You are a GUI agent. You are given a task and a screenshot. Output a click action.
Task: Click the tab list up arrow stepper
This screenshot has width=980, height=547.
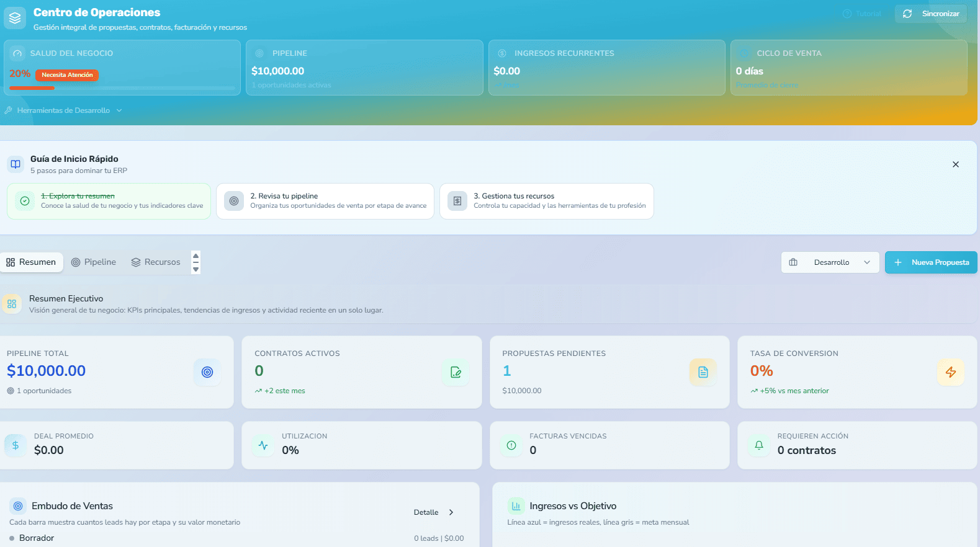click(196, 256)
